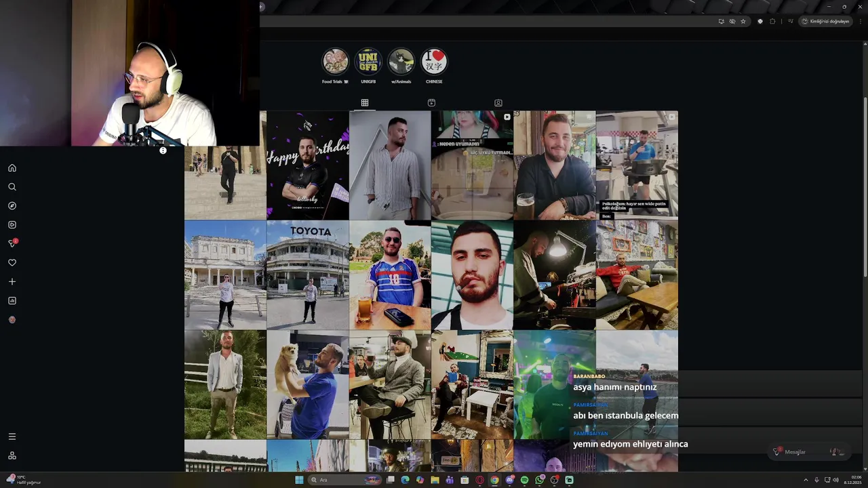The width and height of the screenshot is (868, 488).
Task: Open the post of man with a beer glass
Action: [x=555, y=165]
